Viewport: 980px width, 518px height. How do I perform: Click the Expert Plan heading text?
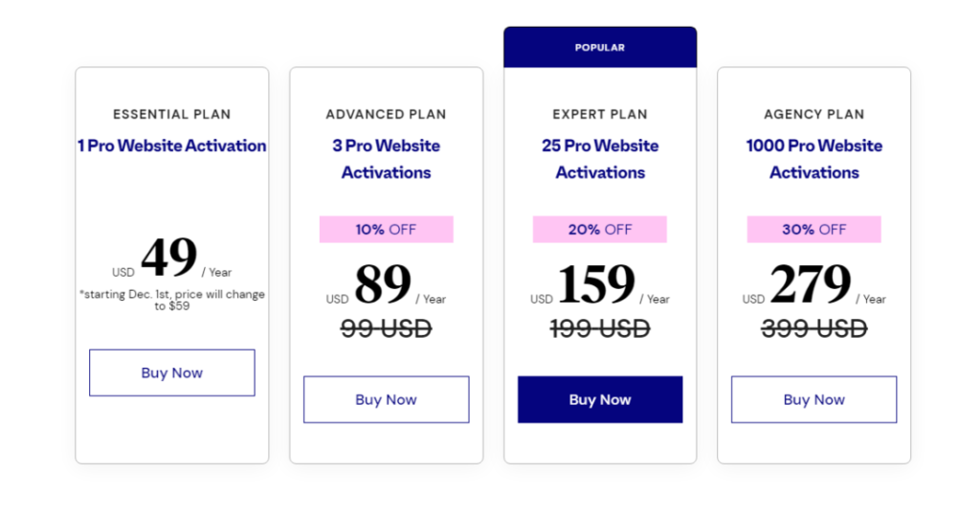[x=600, y=114]
